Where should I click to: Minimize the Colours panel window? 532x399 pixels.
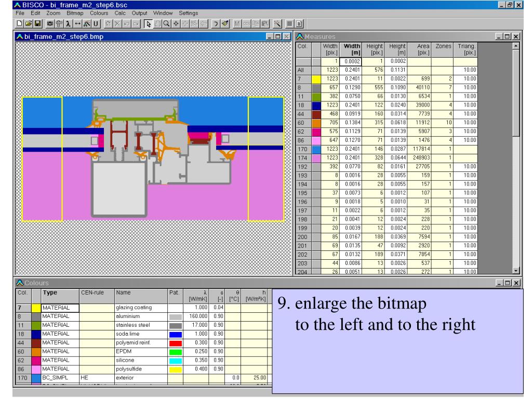[499, 283]
